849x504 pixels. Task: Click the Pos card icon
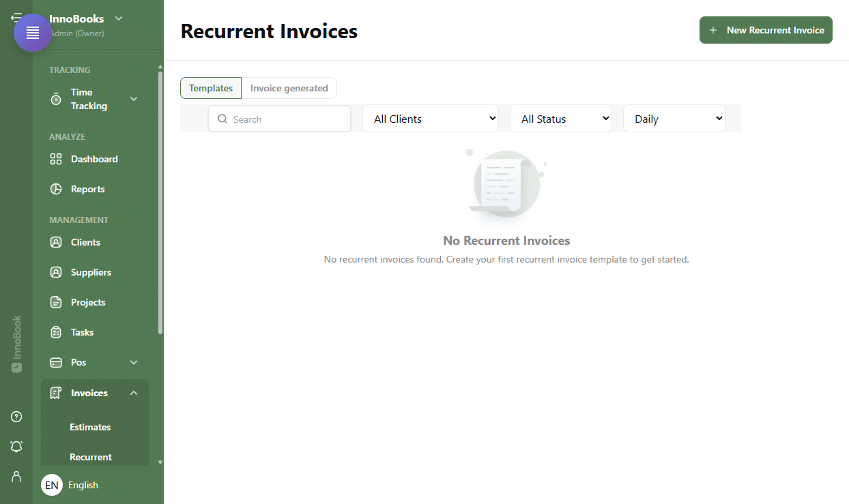coord(56,362)
